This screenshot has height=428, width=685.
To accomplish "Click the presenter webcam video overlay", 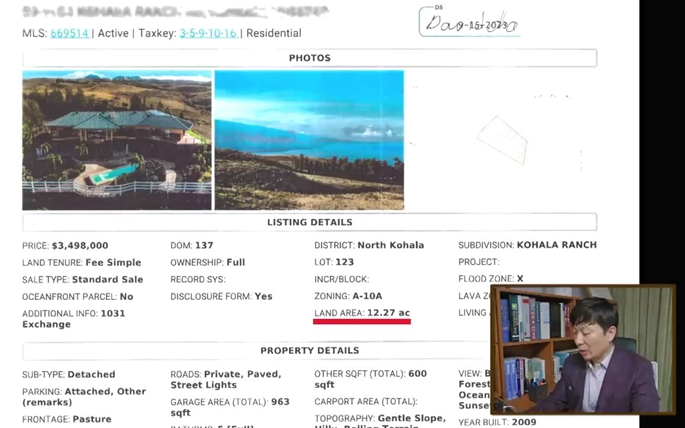I will [x=583, y=349].
